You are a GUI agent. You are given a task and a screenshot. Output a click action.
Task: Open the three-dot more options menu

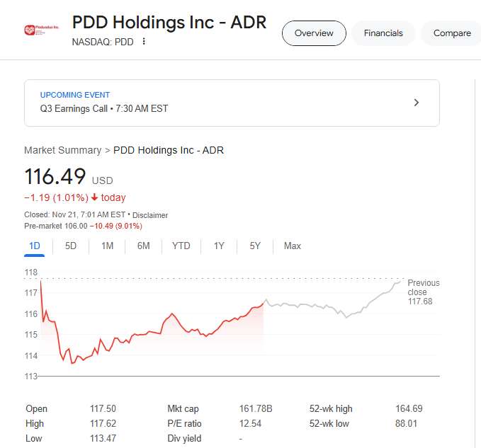144,42
